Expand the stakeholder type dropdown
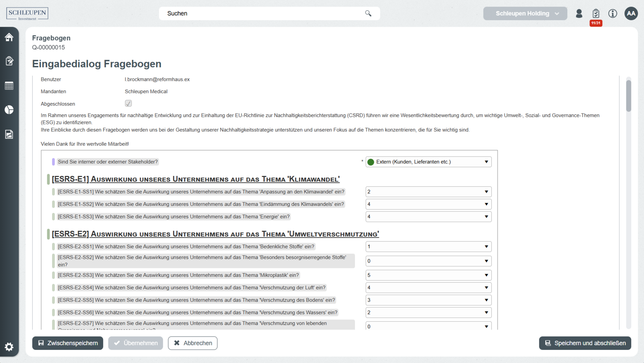The width and height of the screenshot is (644, 363). pos(428,162)
